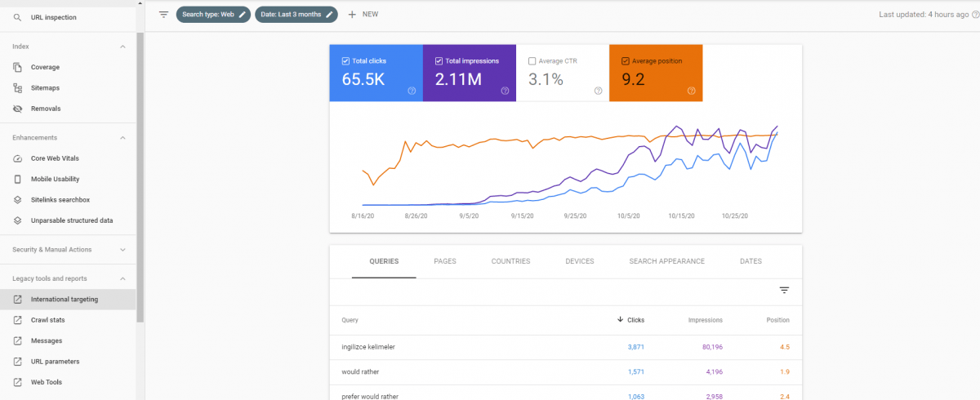Open the Core Web Vitals report

pos(69,158)
